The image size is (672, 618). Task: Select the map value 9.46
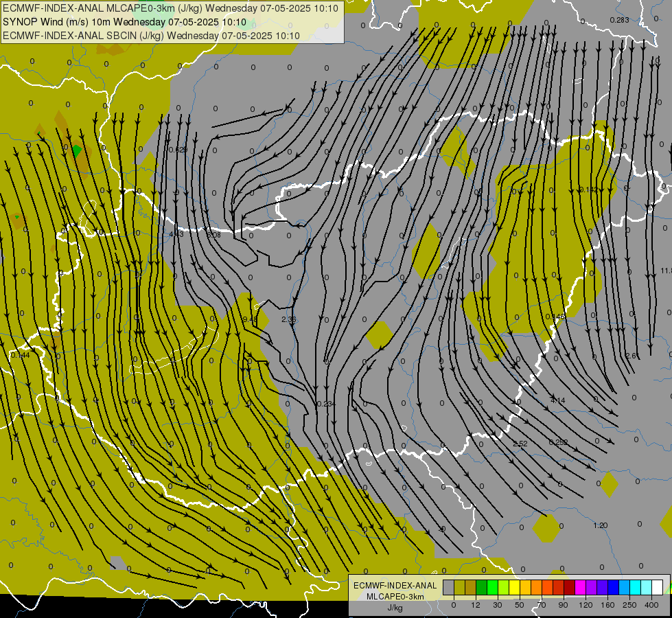pos(250,319)
